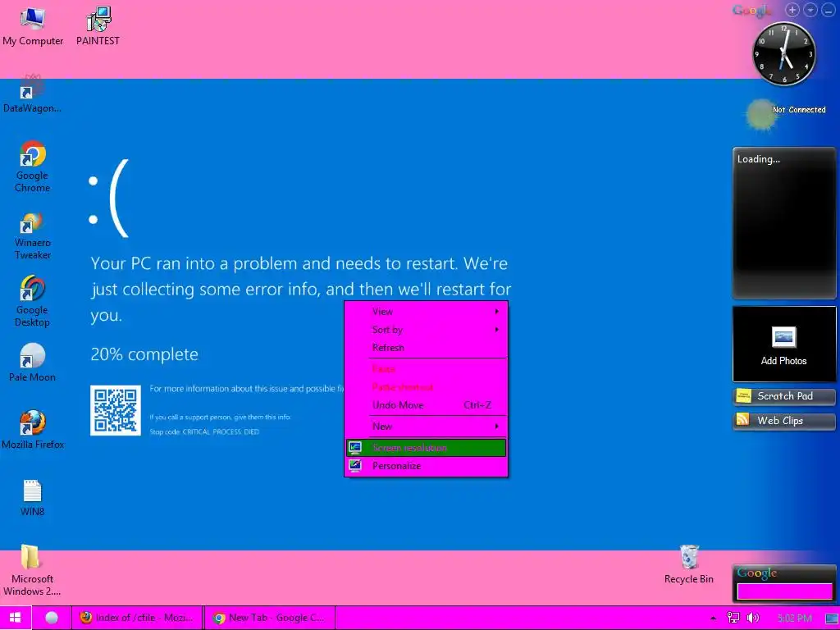This screenshot has height=630, width=840.
Task: Click the Loading... gadget panel
Action: pos(783,223)
